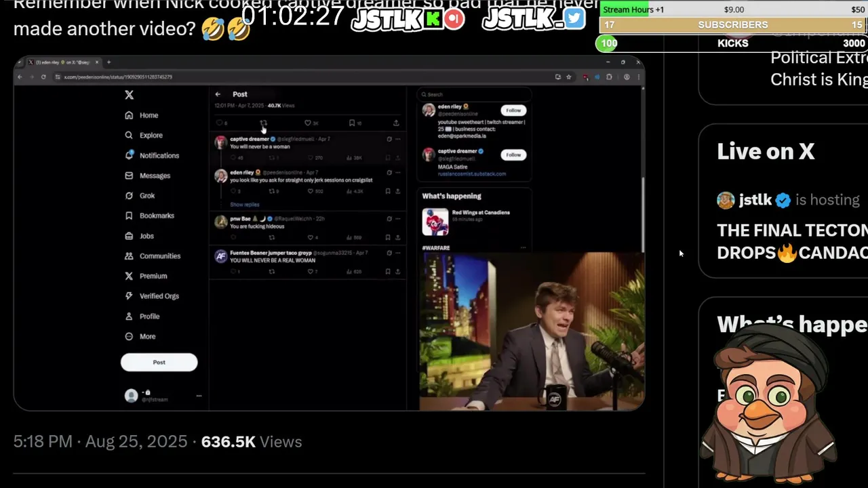The height and width of the screenshot is (488, 868).
Task: Click the Communities people icon
Action: pyautogui.click(x=129, y=256)
